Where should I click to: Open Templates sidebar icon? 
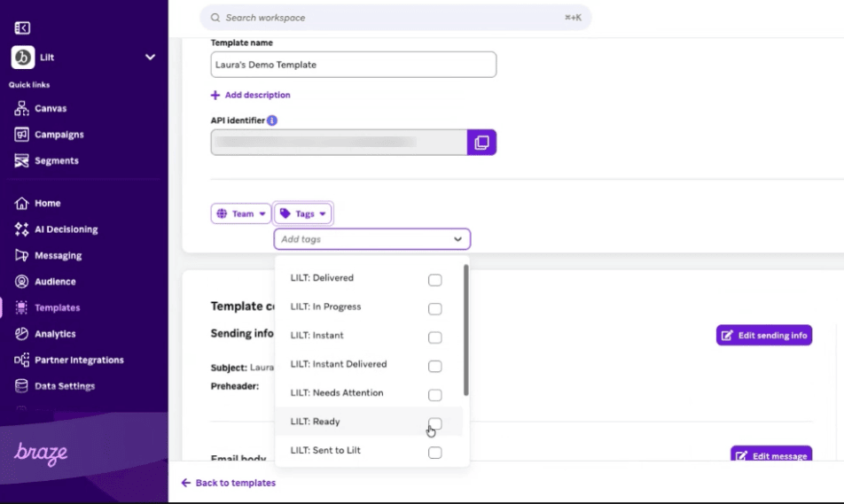(21, 307)
